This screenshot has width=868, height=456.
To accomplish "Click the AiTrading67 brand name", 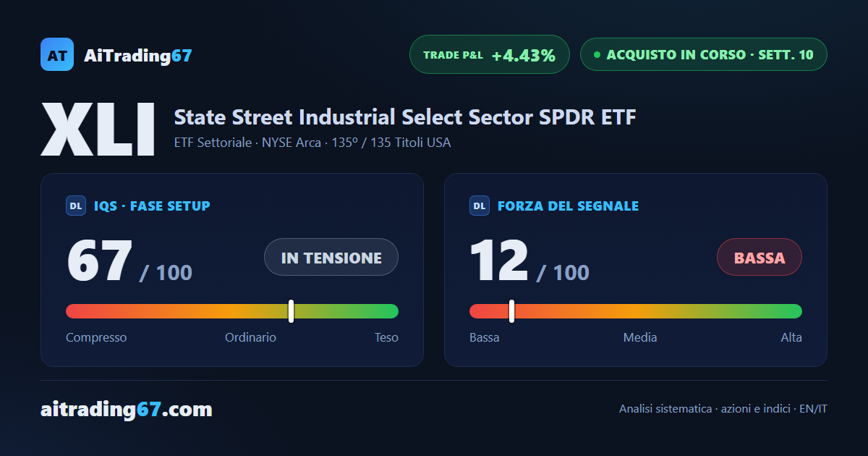I will [138, 55].
